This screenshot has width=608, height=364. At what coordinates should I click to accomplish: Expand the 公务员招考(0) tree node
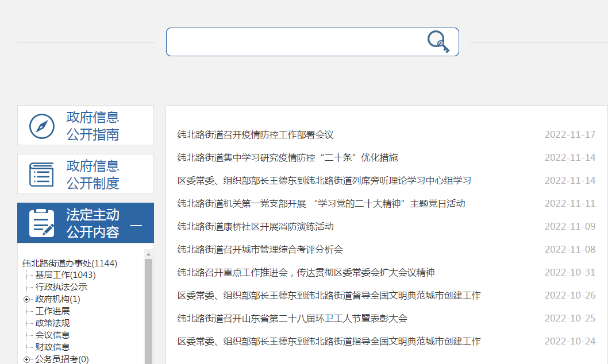27,359
